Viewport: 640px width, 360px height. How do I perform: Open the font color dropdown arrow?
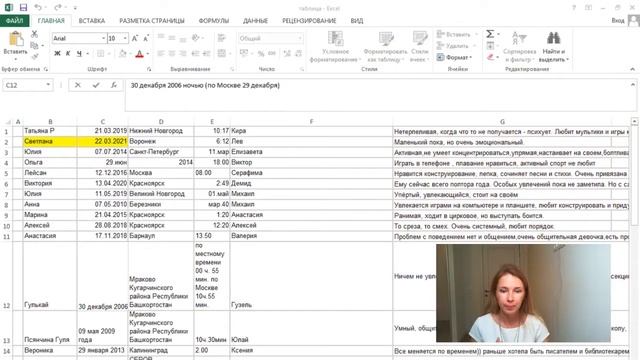coord(147,53)
